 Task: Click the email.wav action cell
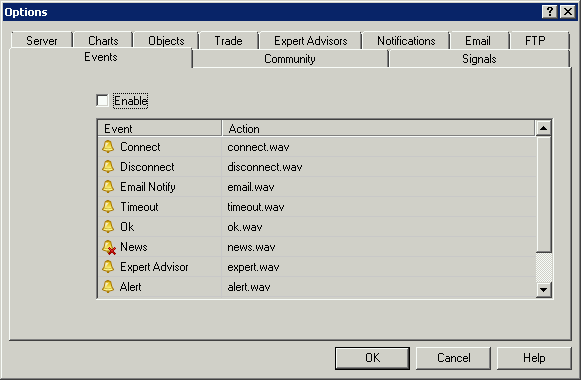coord(379,187)
